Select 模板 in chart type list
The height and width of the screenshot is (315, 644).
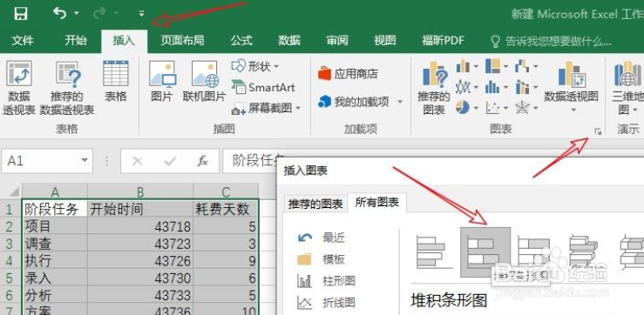pyautogui.click(x=322, y=259)
